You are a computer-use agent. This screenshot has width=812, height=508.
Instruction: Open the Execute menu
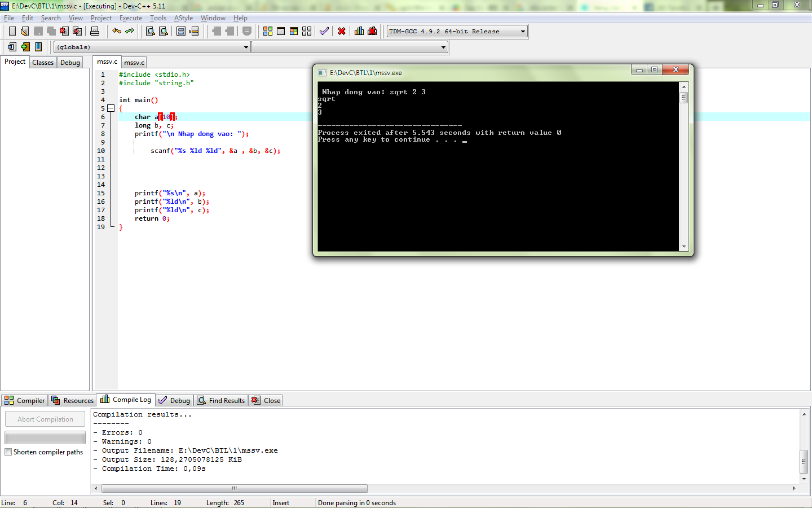click(130, 18)
